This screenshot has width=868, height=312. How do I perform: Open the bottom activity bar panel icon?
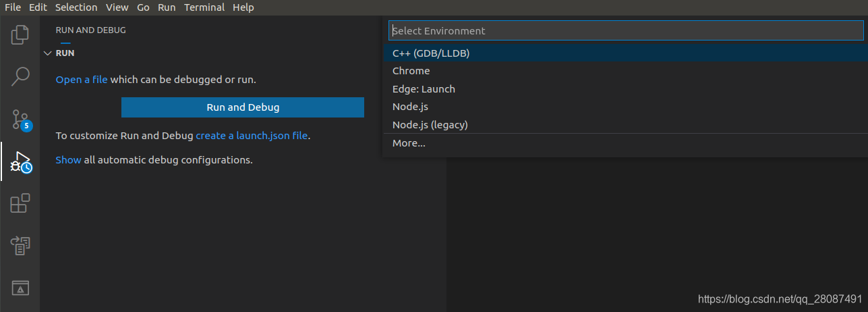pos(20,288)
